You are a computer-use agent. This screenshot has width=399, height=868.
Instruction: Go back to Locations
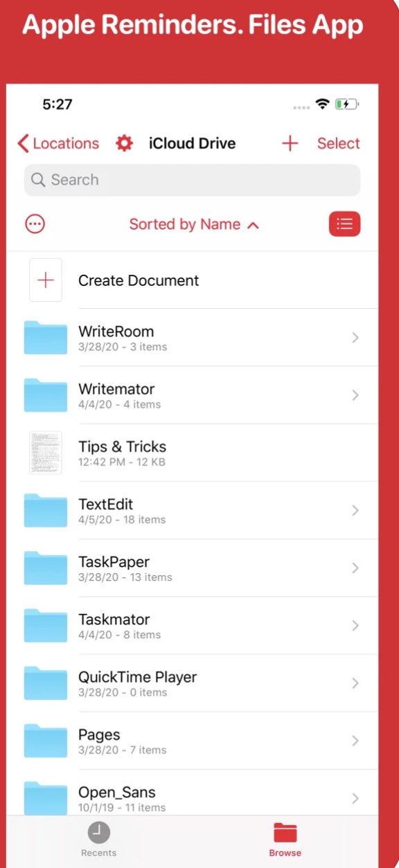coord(58,143)
